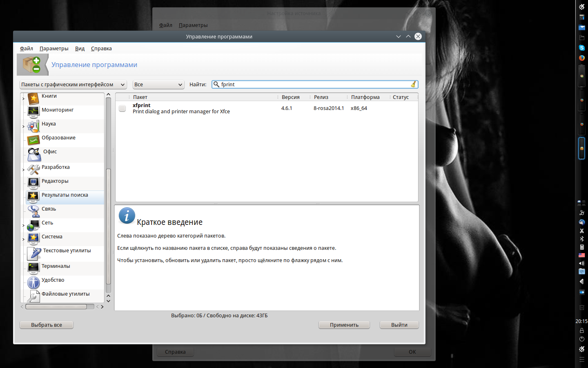Screen dimensions: 588x368
Task: Open Firefox from the side panel
Action: (x=582, y=58)
